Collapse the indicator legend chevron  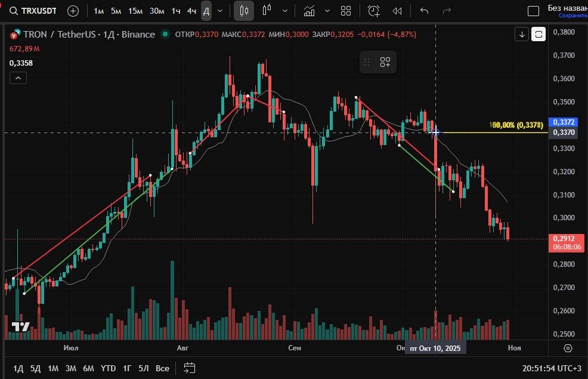click(17, 78)
